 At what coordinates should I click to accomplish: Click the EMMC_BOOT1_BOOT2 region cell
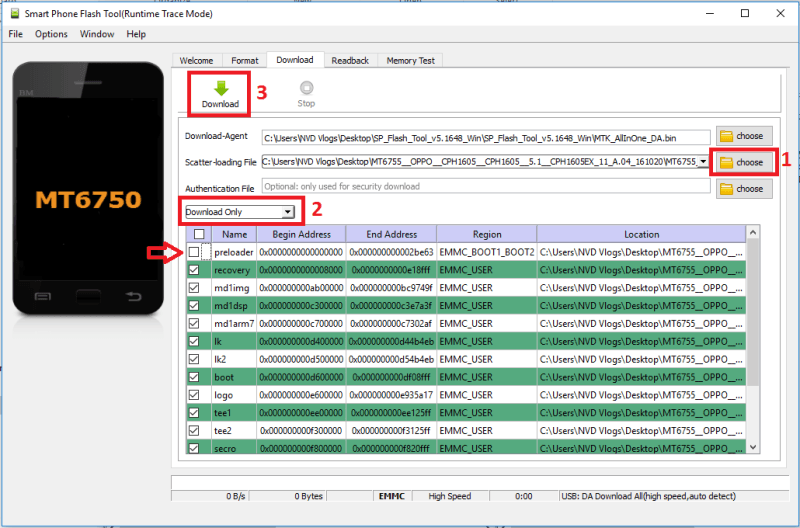pos(487,252)
